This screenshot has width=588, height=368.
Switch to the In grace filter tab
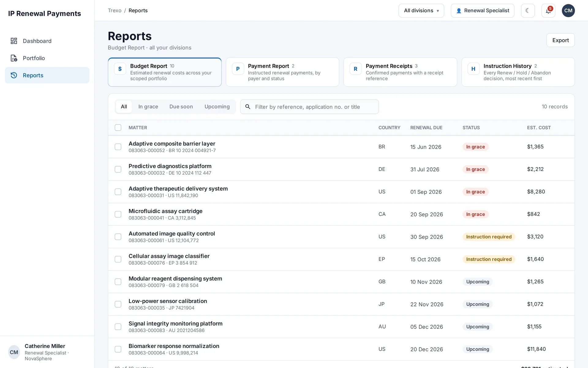pos(148,107)
